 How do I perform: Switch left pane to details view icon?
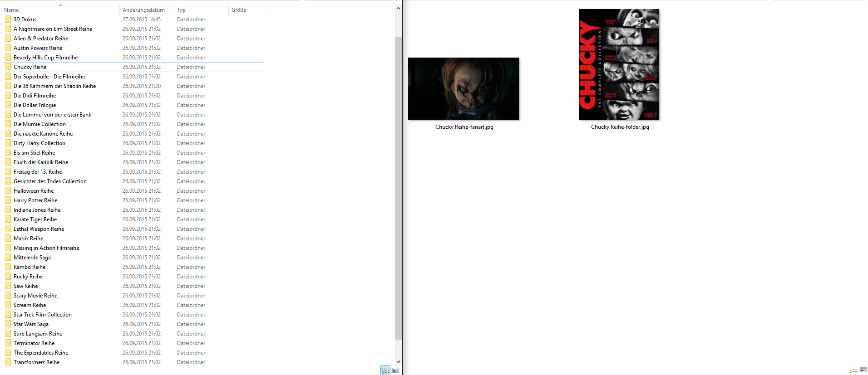tap(385, 370)
